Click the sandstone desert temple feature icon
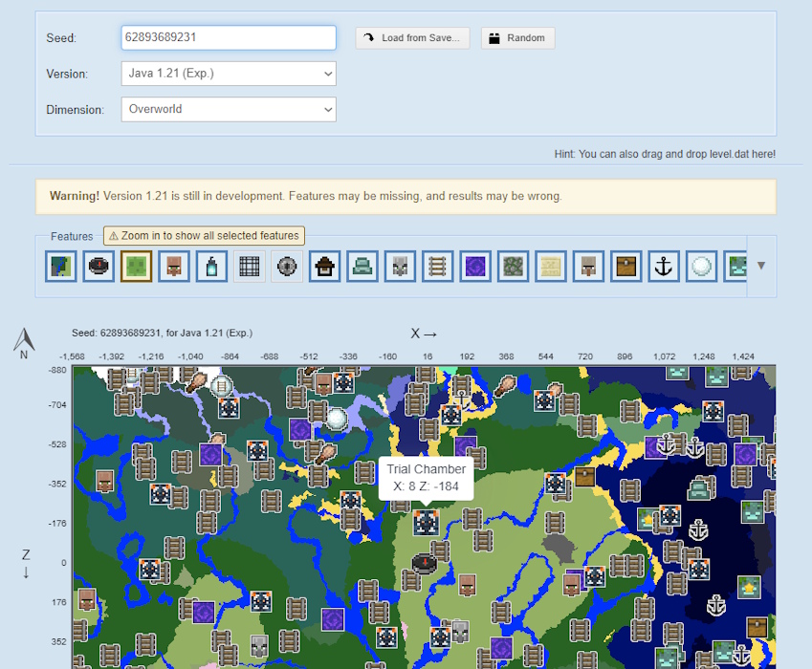This screenshot has height=669, width=812. [x=550, y=266]
